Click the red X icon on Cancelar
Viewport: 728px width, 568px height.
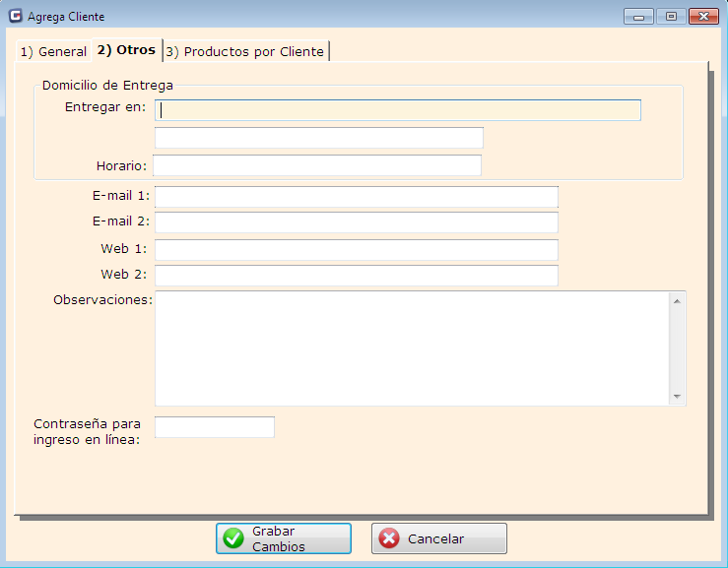point(389,538)
